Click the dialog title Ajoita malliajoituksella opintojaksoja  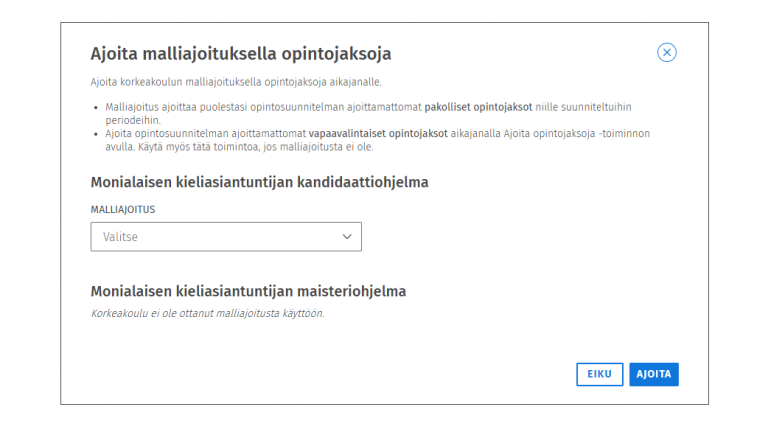pos(240,54)
